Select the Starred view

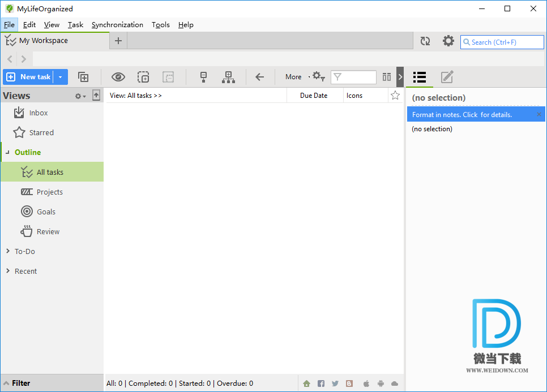click(52, 133)
